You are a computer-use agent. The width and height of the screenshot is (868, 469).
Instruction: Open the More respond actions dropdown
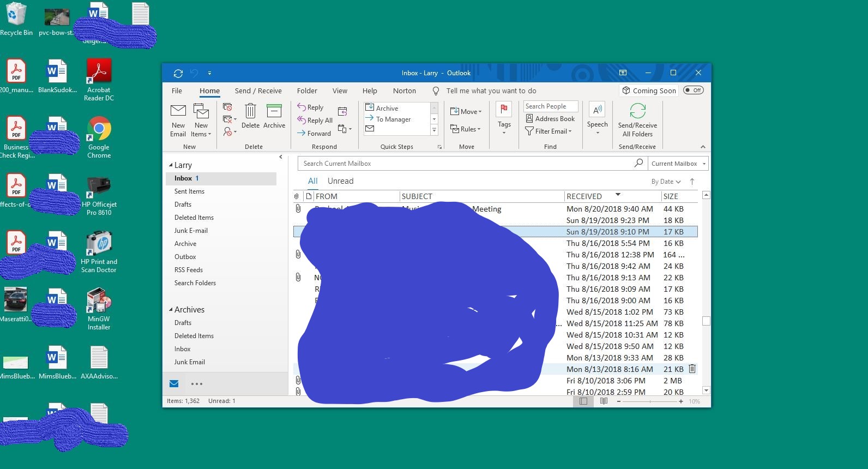tap(345, 129)
